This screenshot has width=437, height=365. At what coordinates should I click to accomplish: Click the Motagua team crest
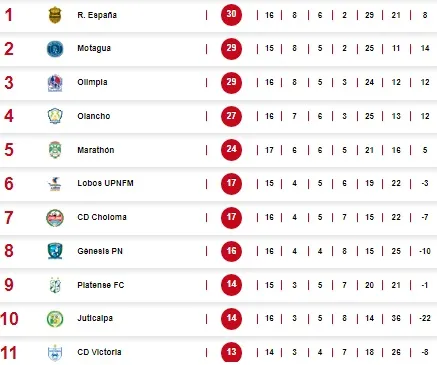[x=55, y=49]
